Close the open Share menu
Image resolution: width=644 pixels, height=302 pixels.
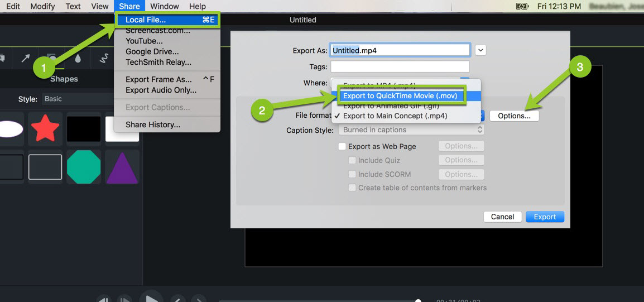pos(129,6)
